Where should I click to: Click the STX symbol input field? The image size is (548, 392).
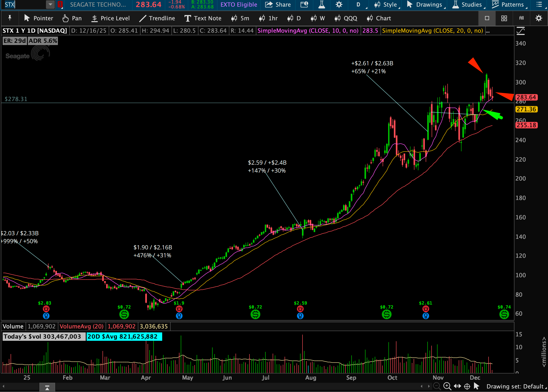coord(24,5)
